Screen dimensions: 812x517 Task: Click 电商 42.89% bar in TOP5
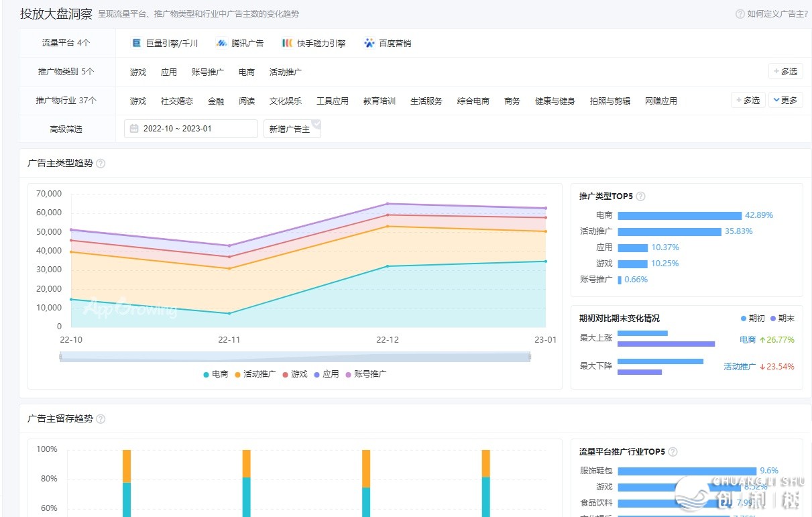(679, 216)
